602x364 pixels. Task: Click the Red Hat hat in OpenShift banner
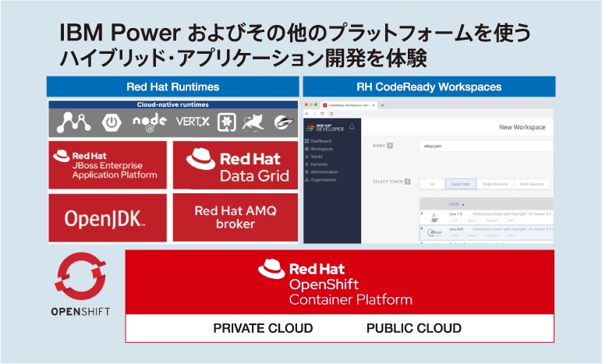(x=271, y=268)
